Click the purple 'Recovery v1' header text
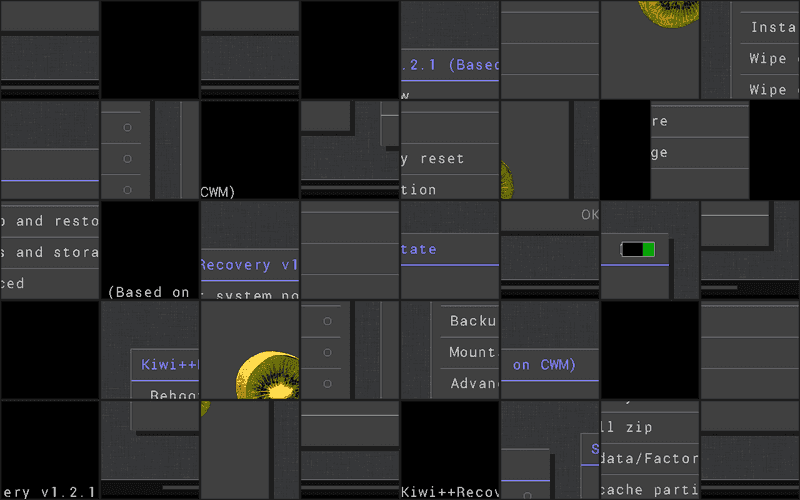The height and width of the screenshot is (500, 800). 249,265
